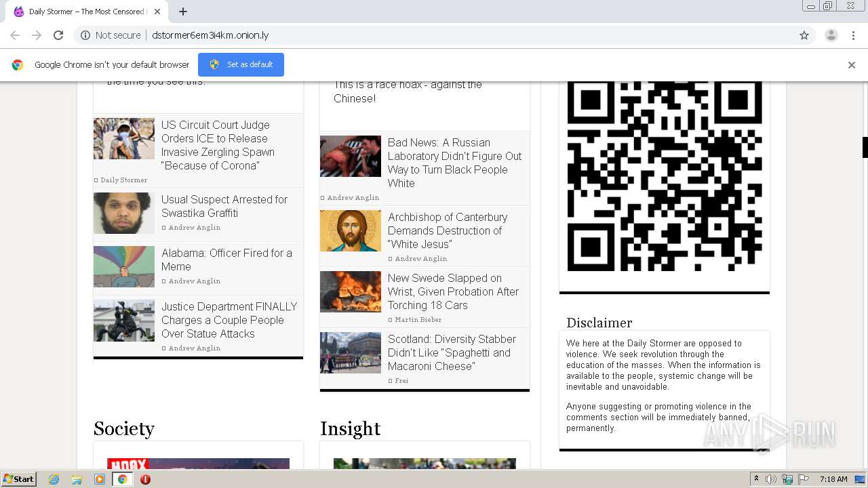Click the Scotland street scene thumbnail
This screenshot has width=868, height=488.
point(351,352)
